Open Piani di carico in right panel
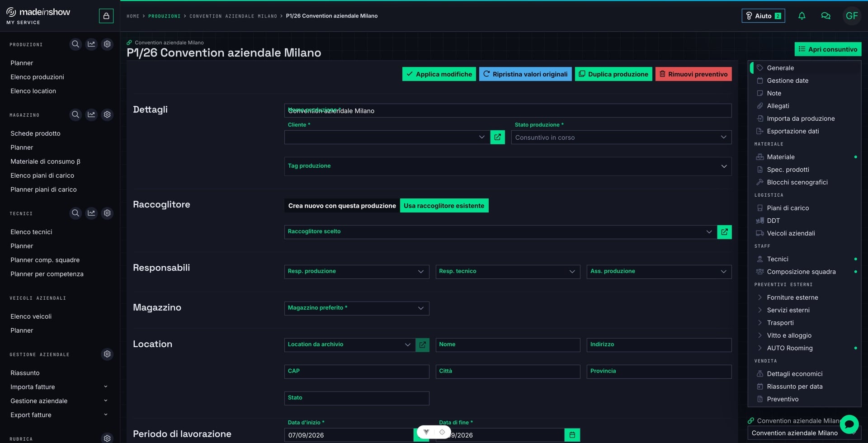The width and height of the screenshot is (868, 443). tap(805, 208)
